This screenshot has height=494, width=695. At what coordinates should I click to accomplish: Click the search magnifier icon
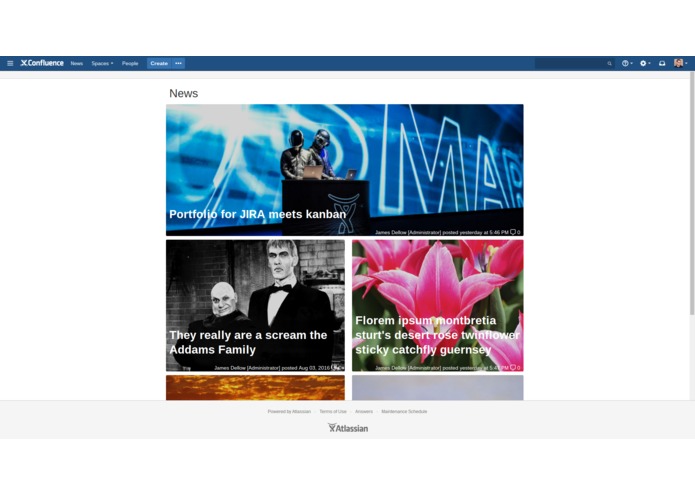tap(609, 63)
